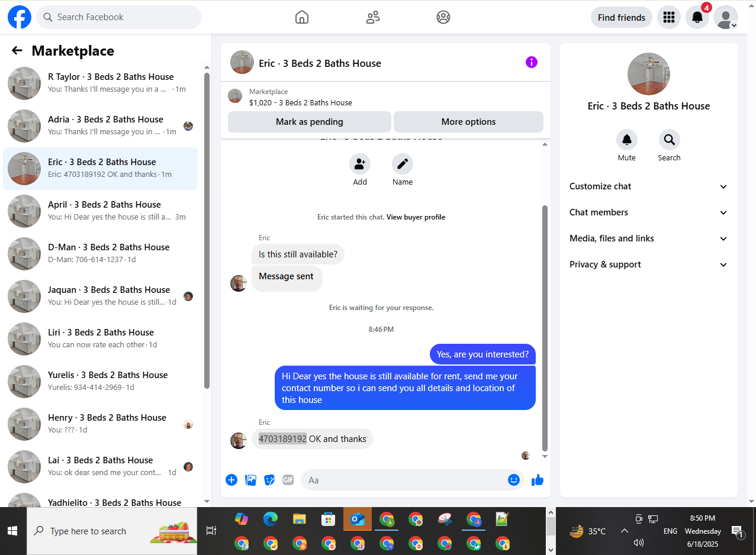Open conversation information purple icon
The width and height of the screenshot is (756, 555).
pos(532,62)
